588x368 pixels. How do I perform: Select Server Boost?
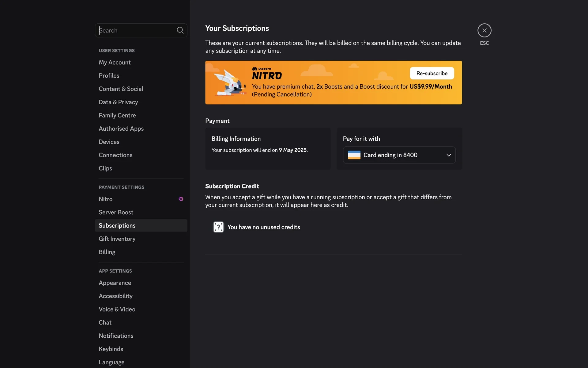pyautogui.click(x=141, y=212)
